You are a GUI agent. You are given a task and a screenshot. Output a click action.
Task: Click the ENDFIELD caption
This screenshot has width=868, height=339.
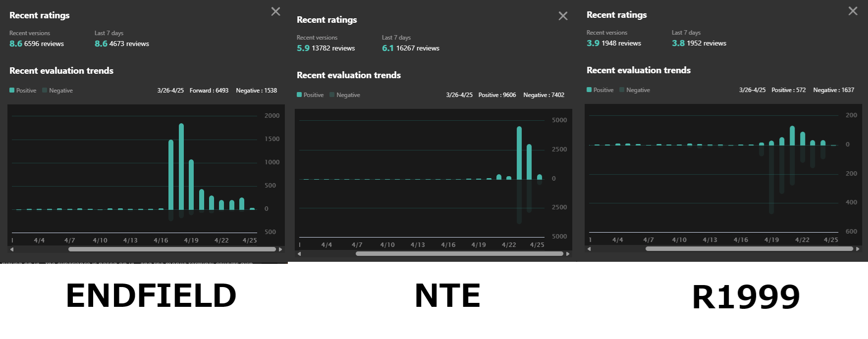click(151, 295)
